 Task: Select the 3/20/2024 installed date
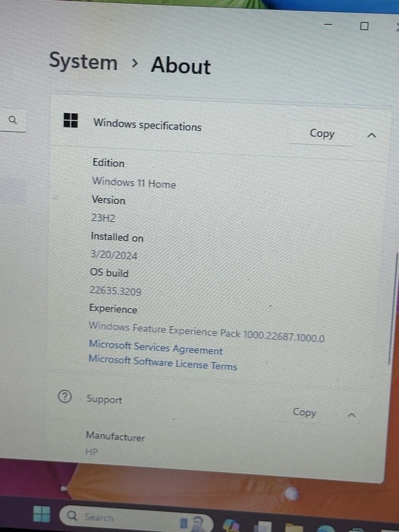click(x=114, y=255)
